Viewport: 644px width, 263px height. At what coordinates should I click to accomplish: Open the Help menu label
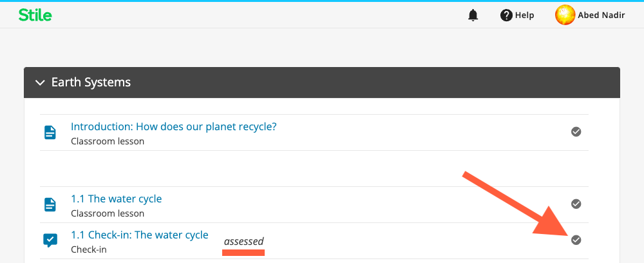click(x=524, y=15)
